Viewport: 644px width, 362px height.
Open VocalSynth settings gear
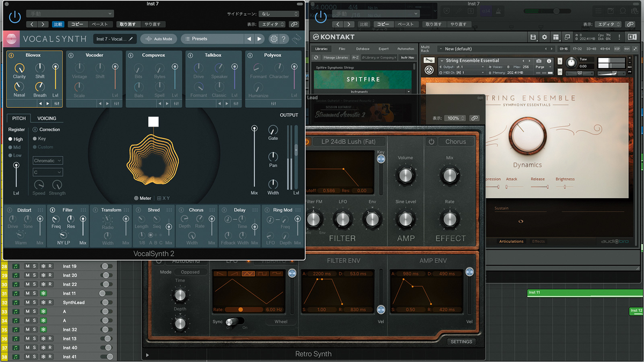[274, 39]
